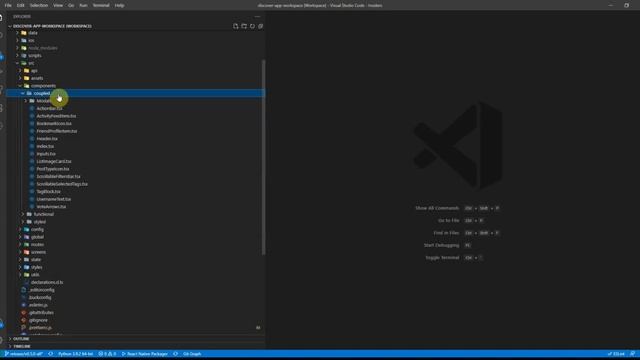
Task: Click the .gitignore file icon
Action: [x=24, y=320]
